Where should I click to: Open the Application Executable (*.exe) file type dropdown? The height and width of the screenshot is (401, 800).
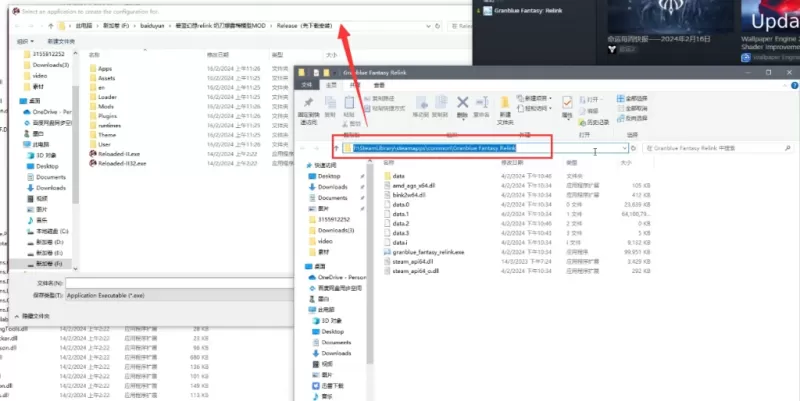point(180,295)
